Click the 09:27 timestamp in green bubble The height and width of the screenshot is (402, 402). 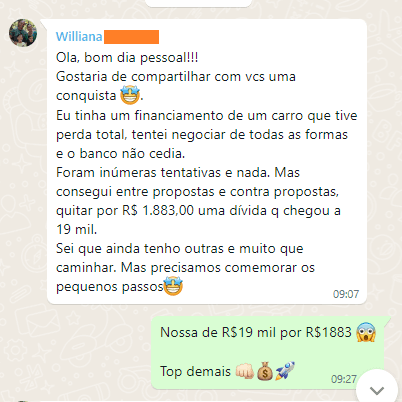[x=344, y=379]
